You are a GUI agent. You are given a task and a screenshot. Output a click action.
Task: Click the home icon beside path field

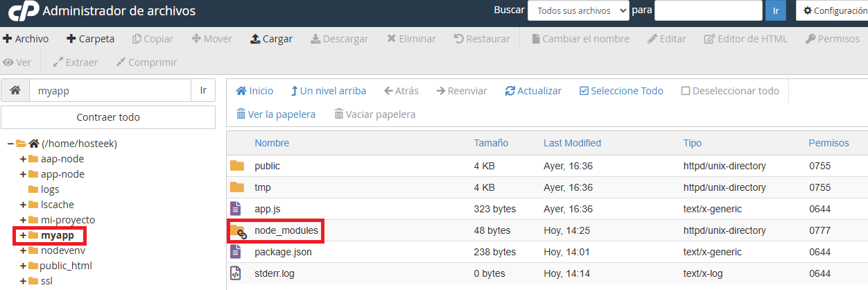tap(15, 91)
